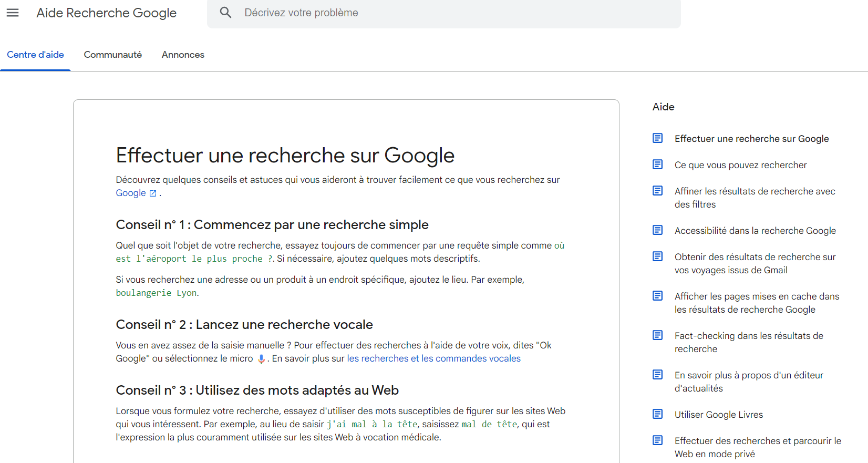The width and height of the screenshot is (868, 463).
Task: Open Obtenir des résultats de recherche Gmail link
Action: coord(755,263)
